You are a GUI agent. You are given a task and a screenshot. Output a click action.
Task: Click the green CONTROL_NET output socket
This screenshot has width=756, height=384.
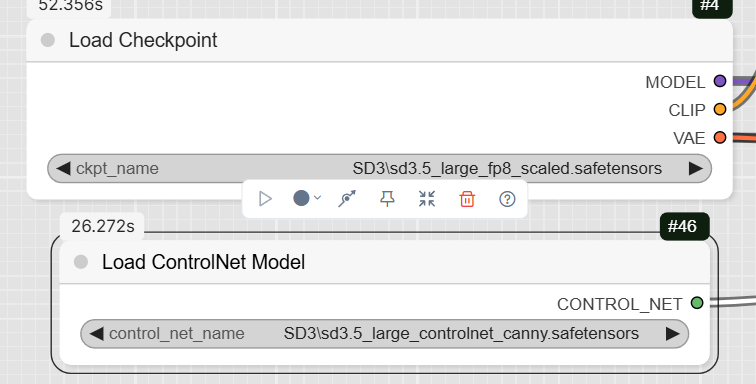tap(697, 303)
